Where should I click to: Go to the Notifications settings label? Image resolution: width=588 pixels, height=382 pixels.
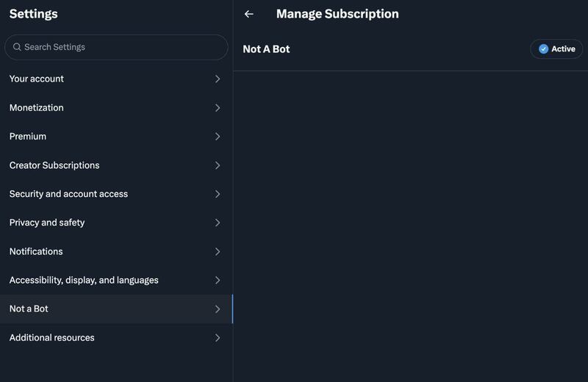36,251
